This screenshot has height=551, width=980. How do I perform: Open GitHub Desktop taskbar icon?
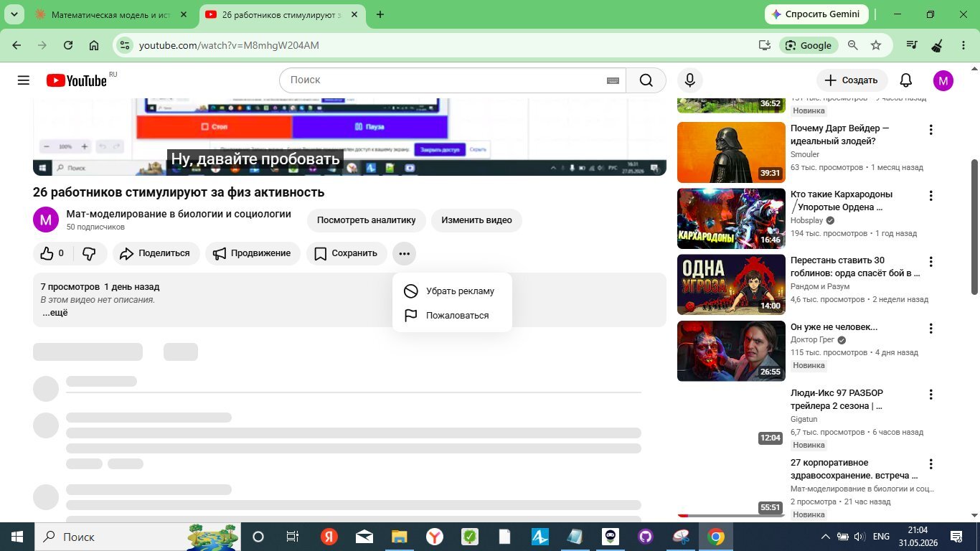tap(645, 537)
